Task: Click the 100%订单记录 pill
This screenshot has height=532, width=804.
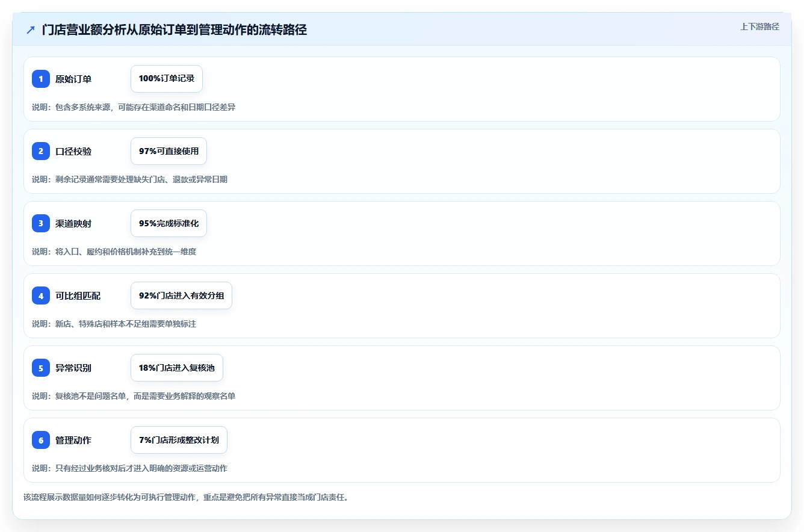Action: tap(167, 79)
